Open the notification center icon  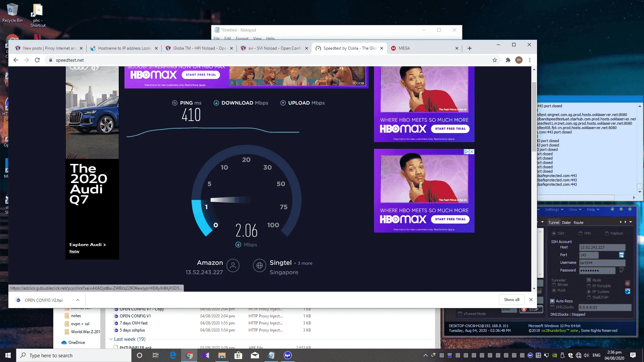pos(633,355)
